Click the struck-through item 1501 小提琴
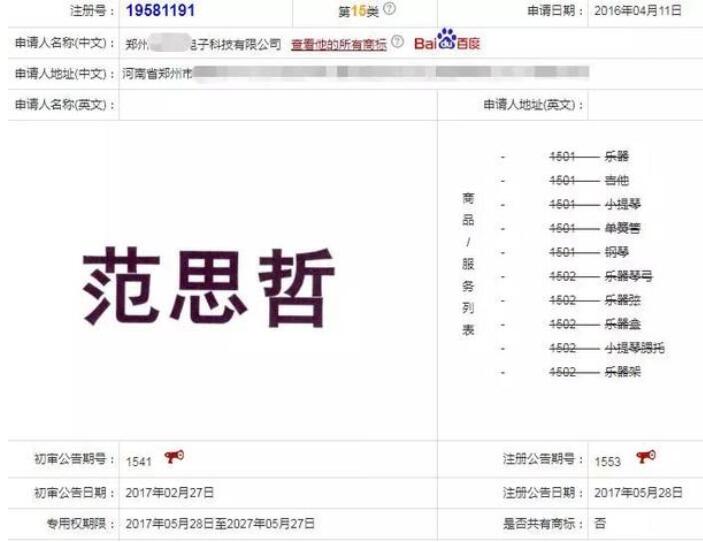The height and width of the screenshot is (542, 703). (595, 204)
